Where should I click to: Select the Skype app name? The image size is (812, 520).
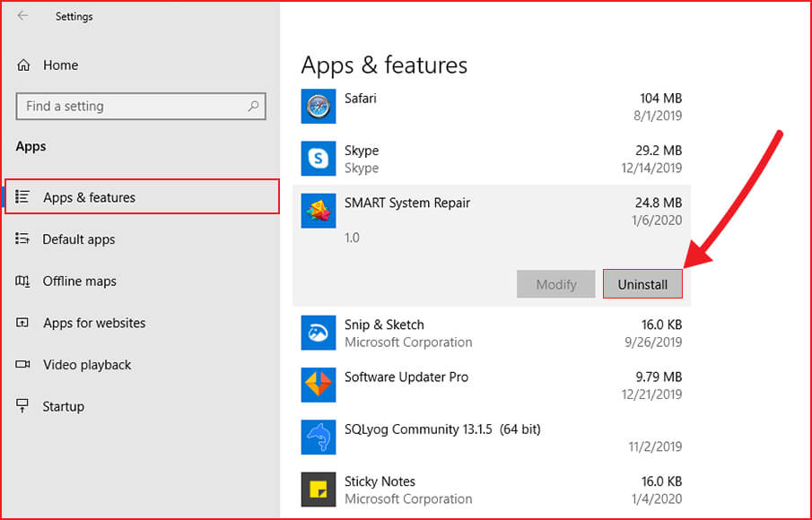pyautogui.click(x=362, y=151)
